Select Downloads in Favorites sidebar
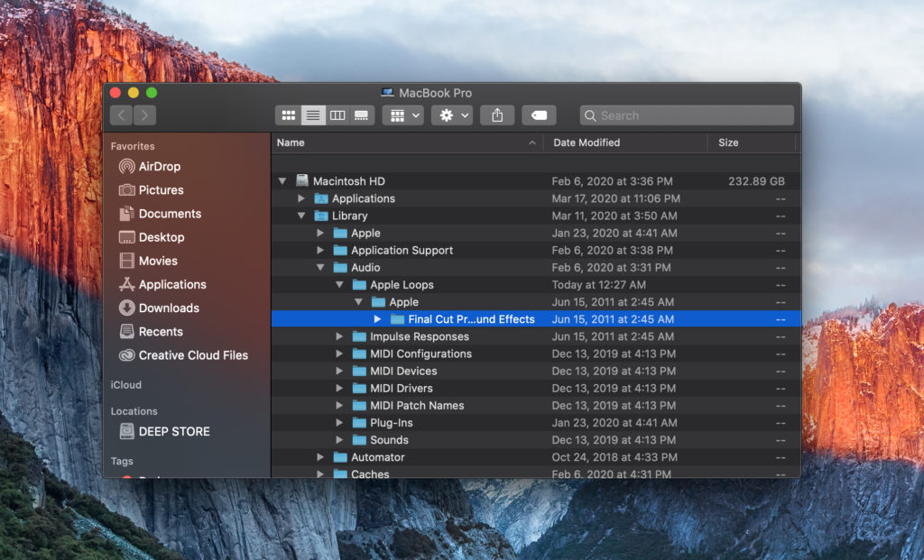Screen dimensions: 924x560 click(169, 308)
